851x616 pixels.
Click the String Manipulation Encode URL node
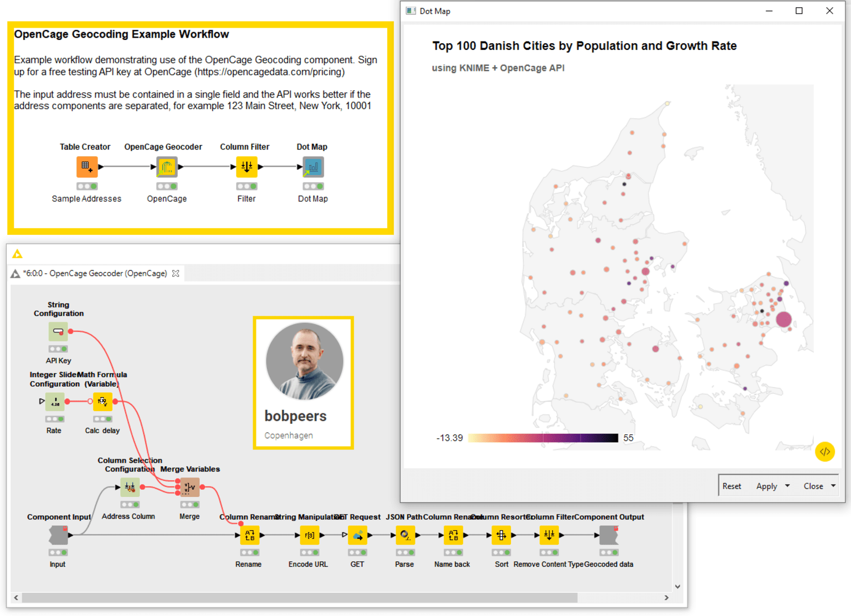click(x=309, y=535)
